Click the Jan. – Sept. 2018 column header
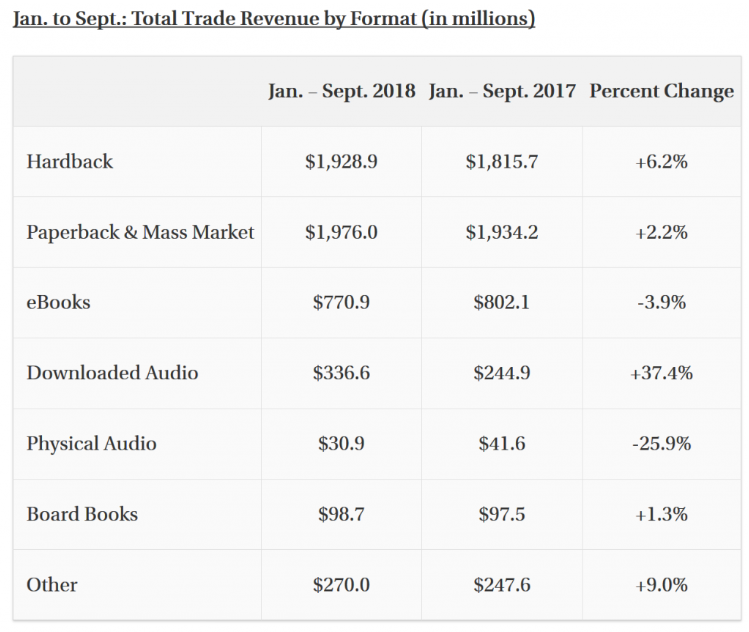Screen dimensions: 749x632 pyautogui.click(x=341, y=90)
